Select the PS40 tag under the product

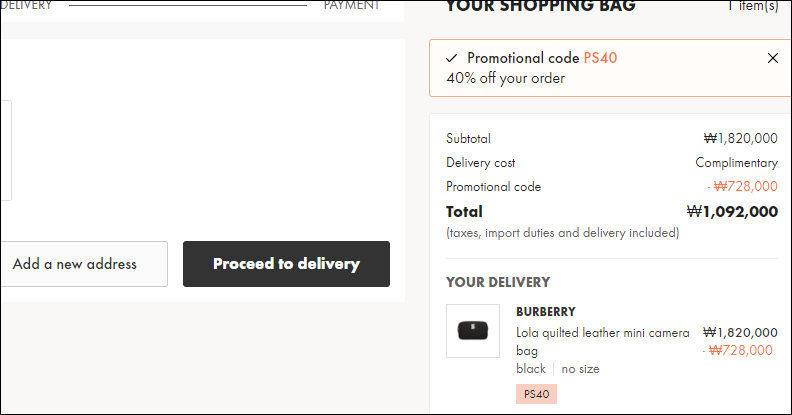click(x=536, y=394)
